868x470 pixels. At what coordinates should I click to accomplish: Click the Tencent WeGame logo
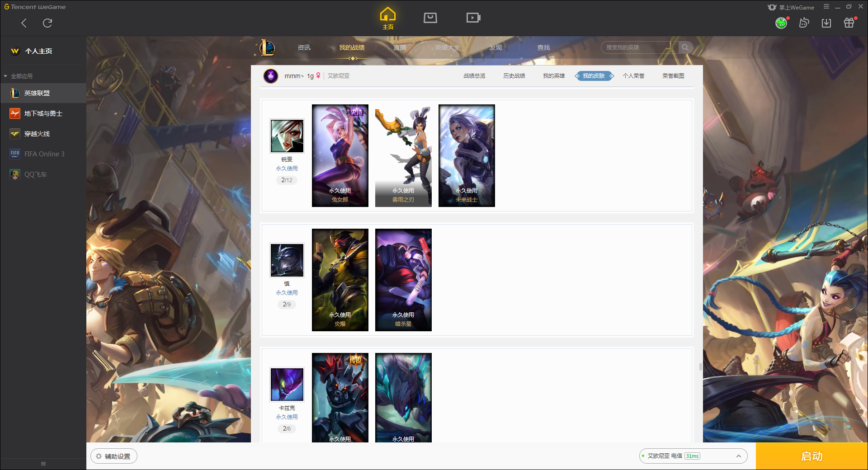point(35,7)
